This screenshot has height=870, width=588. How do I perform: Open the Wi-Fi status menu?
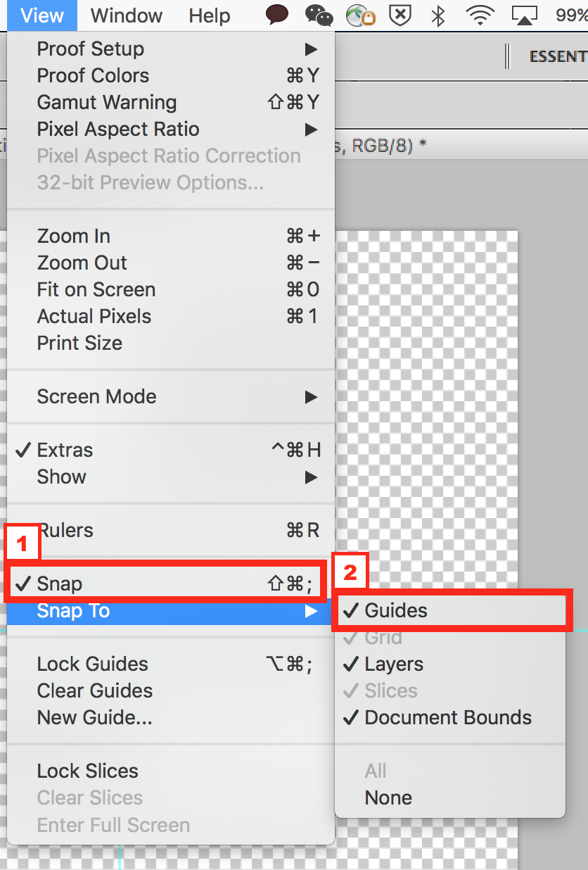tap(480, 15)
